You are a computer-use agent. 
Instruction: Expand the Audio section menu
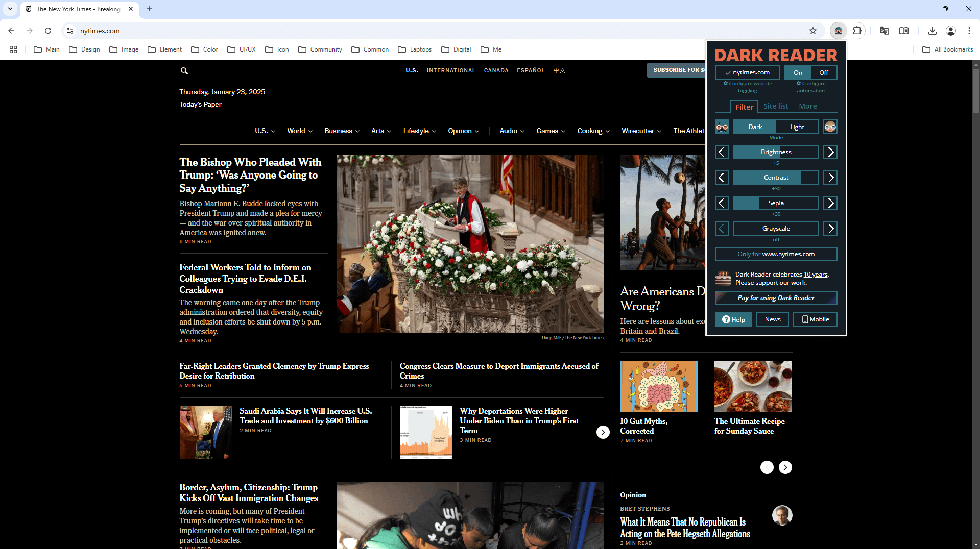coord(512,131)
